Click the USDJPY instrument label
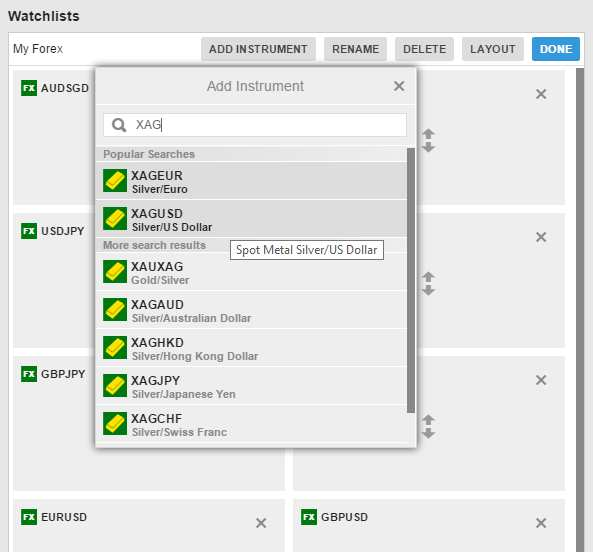Image resolution: width=593 pixels, height=552 pixels. coord(63,231)
